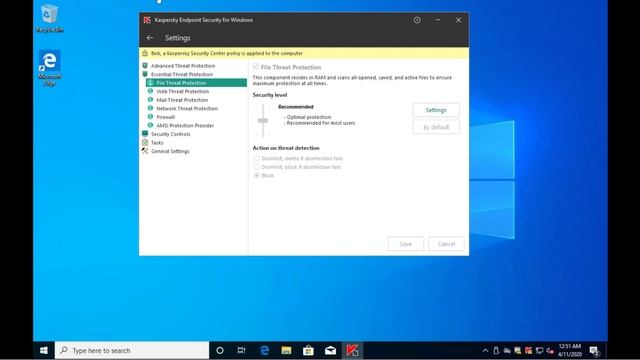
Task: Click the Recommended security level label
Action: pos(296,107)
